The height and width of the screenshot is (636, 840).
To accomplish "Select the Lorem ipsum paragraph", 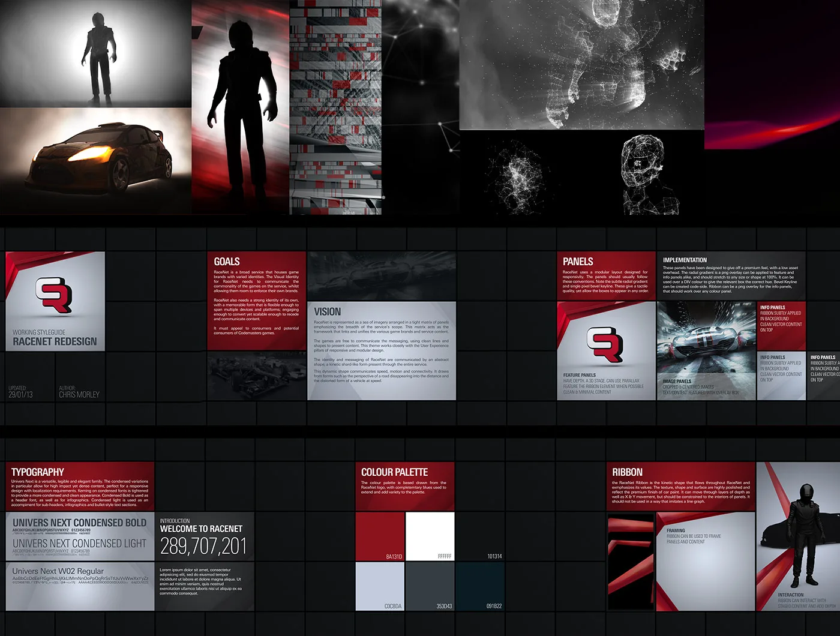I will [x=200, y=581].
